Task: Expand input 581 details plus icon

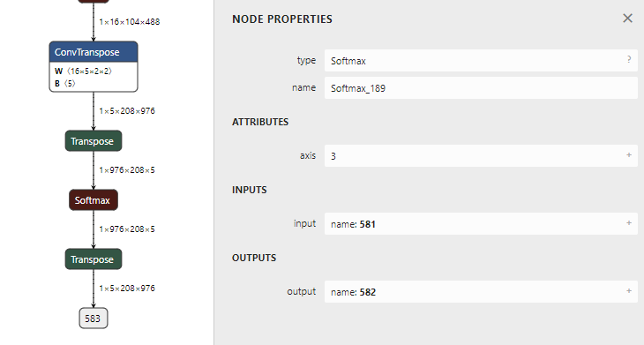Action: tap(629, 222)
